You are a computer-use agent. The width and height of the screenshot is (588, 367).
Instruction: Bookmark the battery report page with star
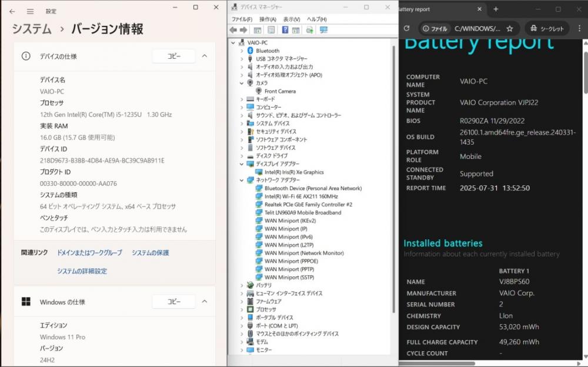click(x=509, y=28)
